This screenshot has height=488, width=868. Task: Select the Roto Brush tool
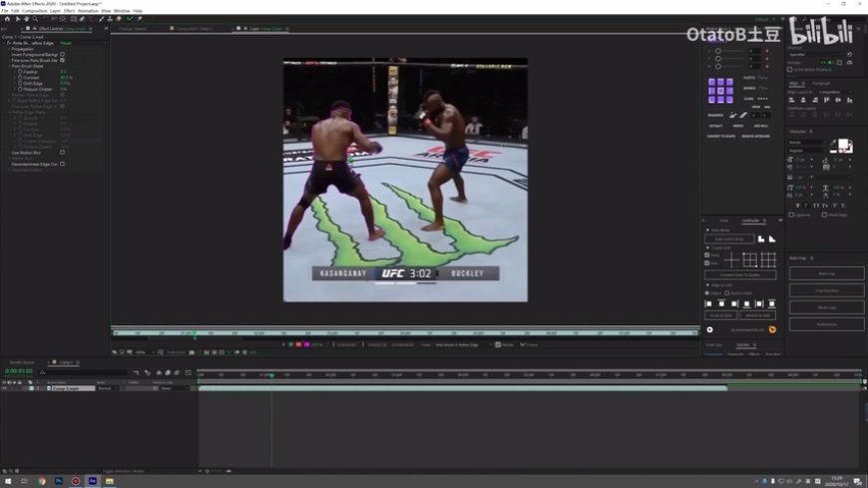click(130, 19)
